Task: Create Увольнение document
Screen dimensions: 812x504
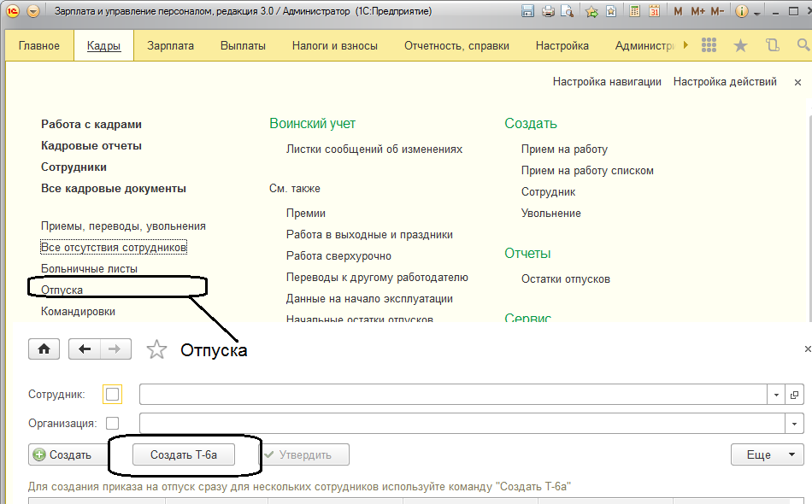Action: click(x=551, y=214)
